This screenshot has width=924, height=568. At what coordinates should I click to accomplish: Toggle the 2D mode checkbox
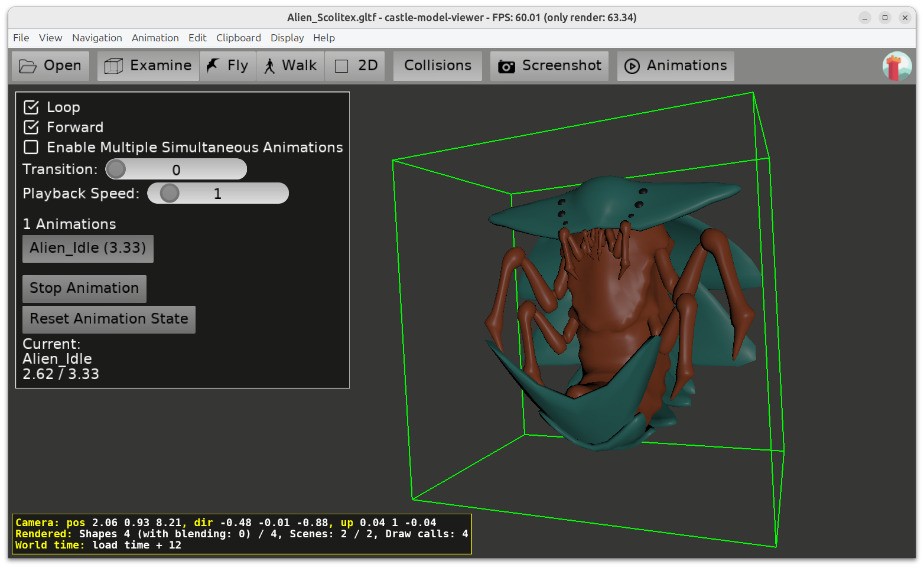[x=341, y=66]
